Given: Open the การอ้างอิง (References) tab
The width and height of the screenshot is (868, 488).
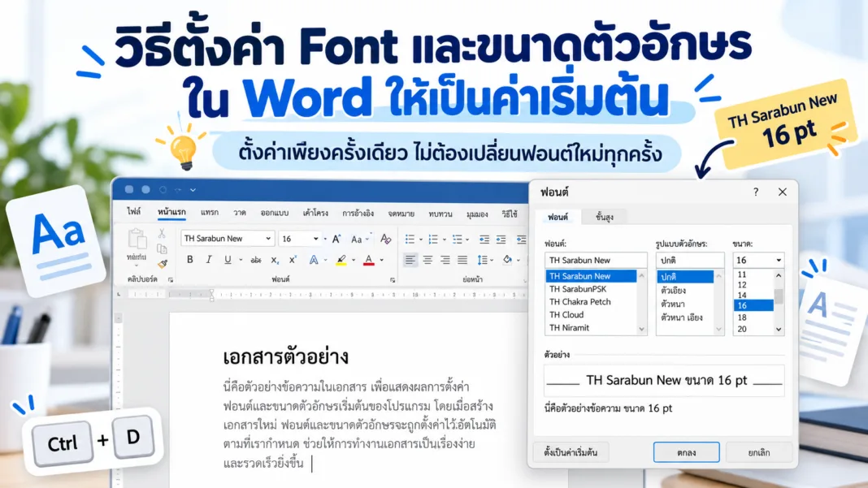Looking at the screenshot, I should [x=358, y=213].
